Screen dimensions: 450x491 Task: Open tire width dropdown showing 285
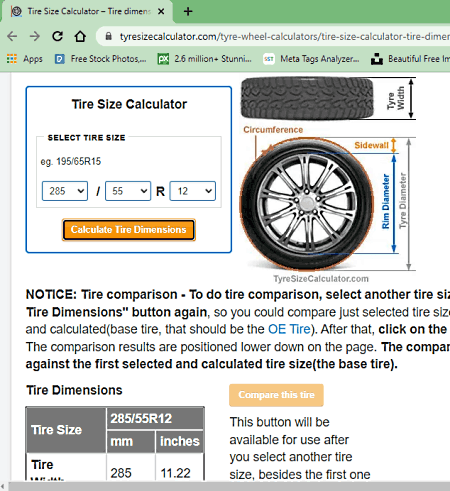pos(65,191)
